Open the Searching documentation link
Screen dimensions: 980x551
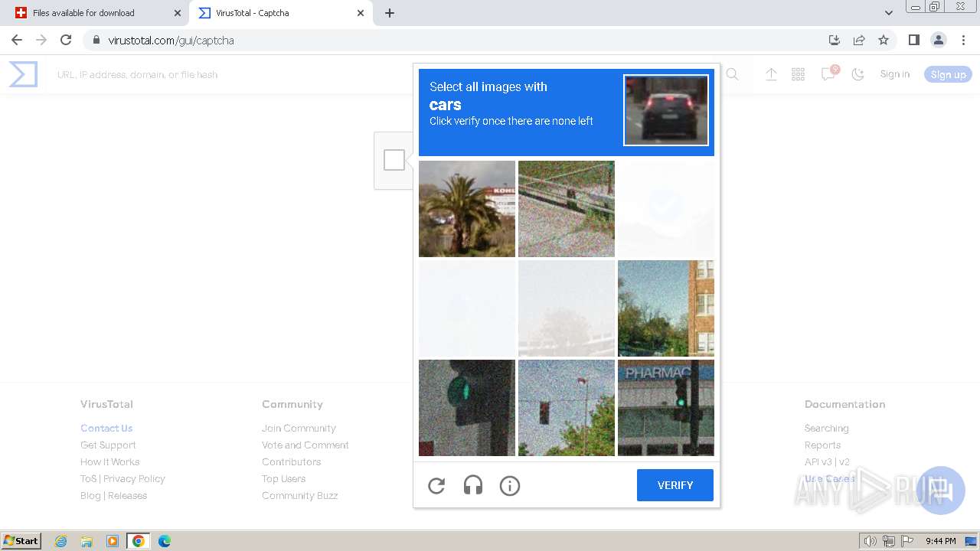coord(826,428)
